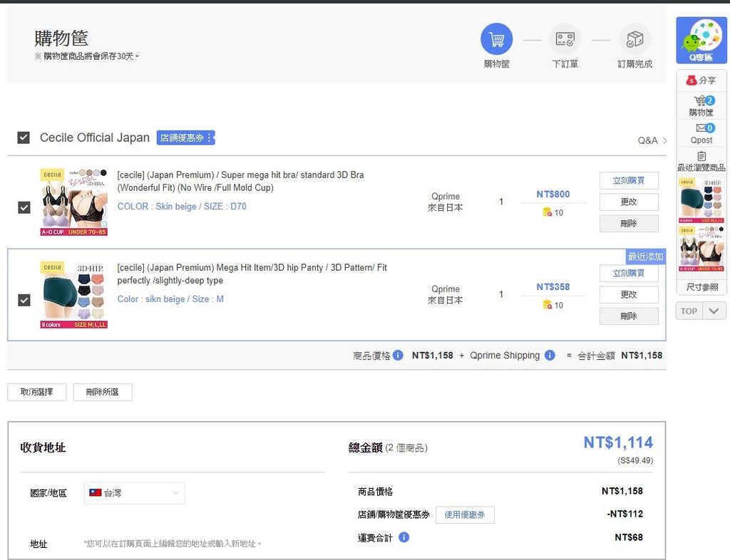
Task: Click the NT$800 bra price
Action: (x=553, y=195)
